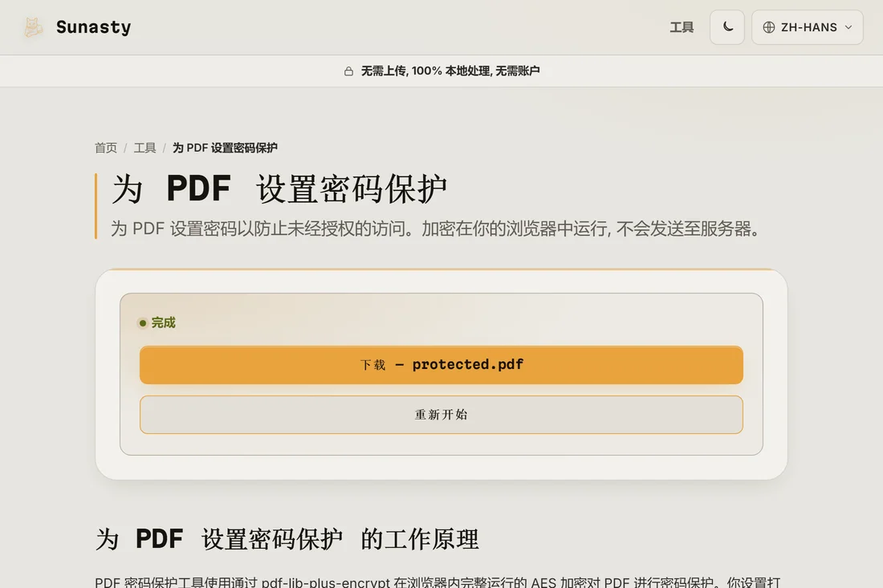Select the description paragraph about 未经授权的访问
This screenshot has height=588, width=883.
tap(437, 229)
